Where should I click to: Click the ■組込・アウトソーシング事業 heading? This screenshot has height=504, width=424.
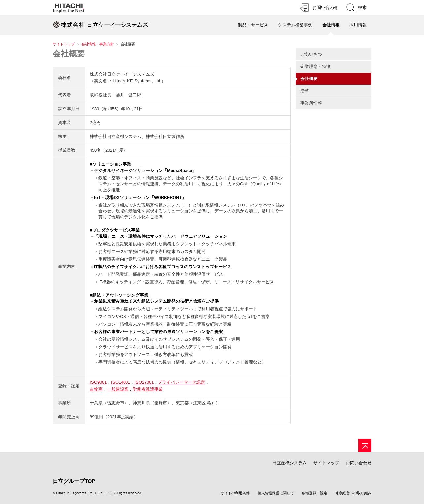tap(119, 295)
